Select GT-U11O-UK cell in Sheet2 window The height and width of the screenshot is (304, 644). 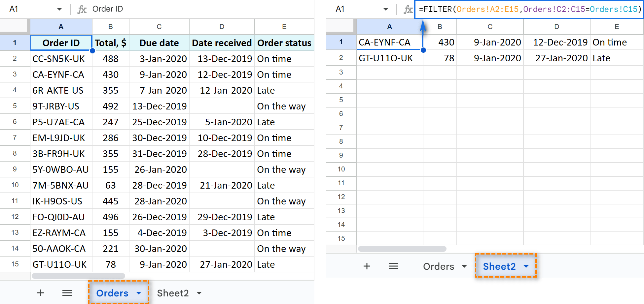tap(390, 58)
